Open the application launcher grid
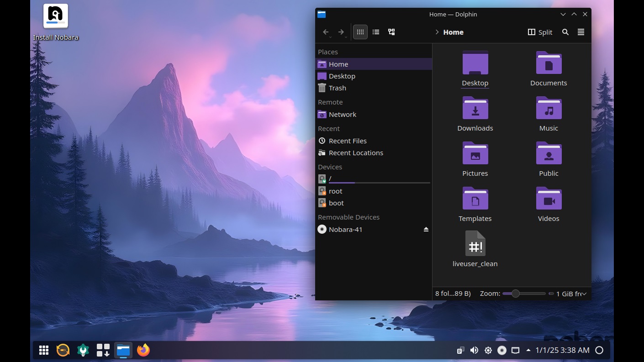Image resolution: width=644 pixels, height=362 pixels. [x=44, y=350]
